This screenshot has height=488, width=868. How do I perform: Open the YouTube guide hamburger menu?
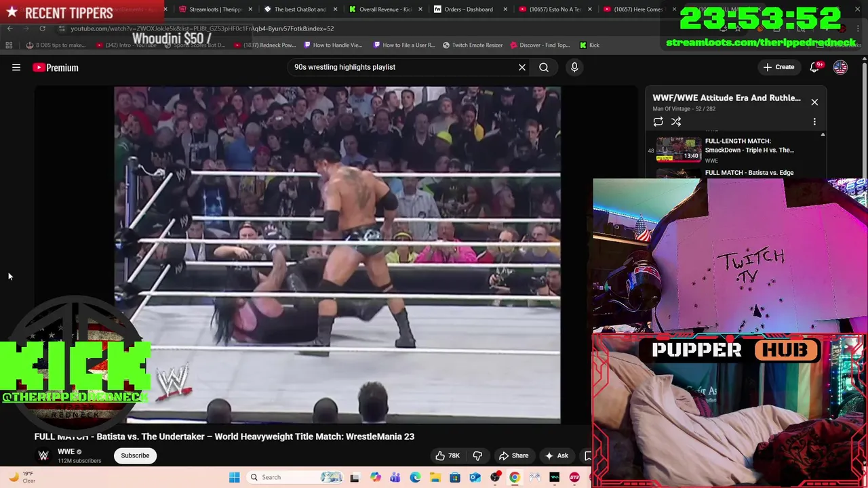[16, 67]
